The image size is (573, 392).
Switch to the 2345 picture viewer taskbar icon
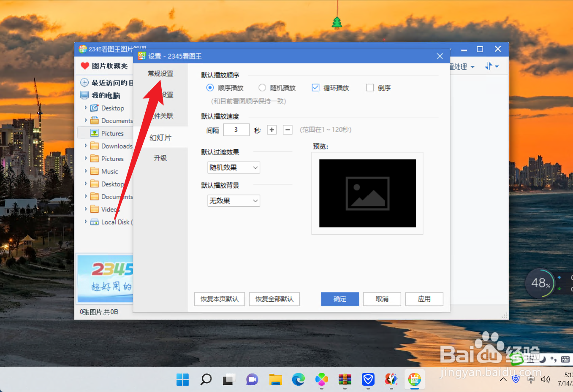pyautogui.click(x=415, y=380)
